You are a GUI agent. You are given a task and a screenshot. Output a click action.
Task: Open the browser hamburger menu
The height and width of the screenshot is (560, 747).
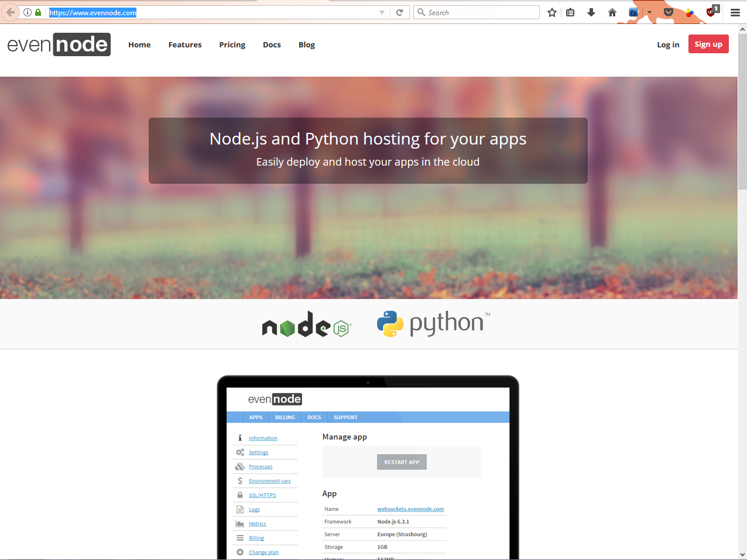coord(735,12)
